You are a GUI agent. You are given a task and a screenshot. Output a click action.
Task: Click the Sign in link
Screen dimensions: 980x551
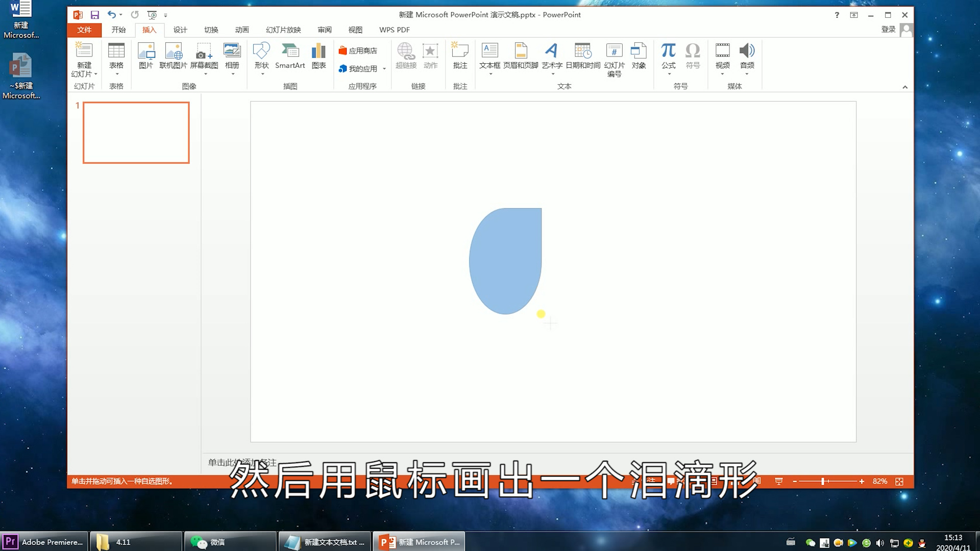point(888,30)
